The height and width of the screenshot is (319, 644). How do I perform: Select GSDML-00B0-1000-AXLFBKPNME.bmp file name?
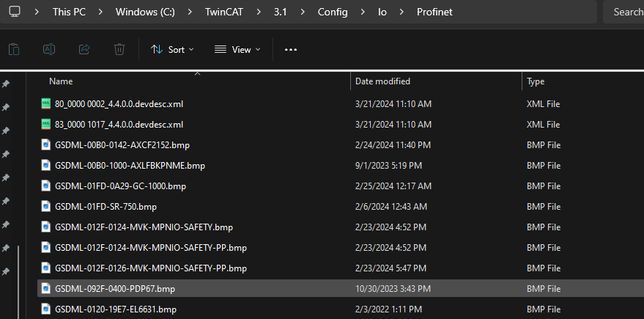point(130,166)
